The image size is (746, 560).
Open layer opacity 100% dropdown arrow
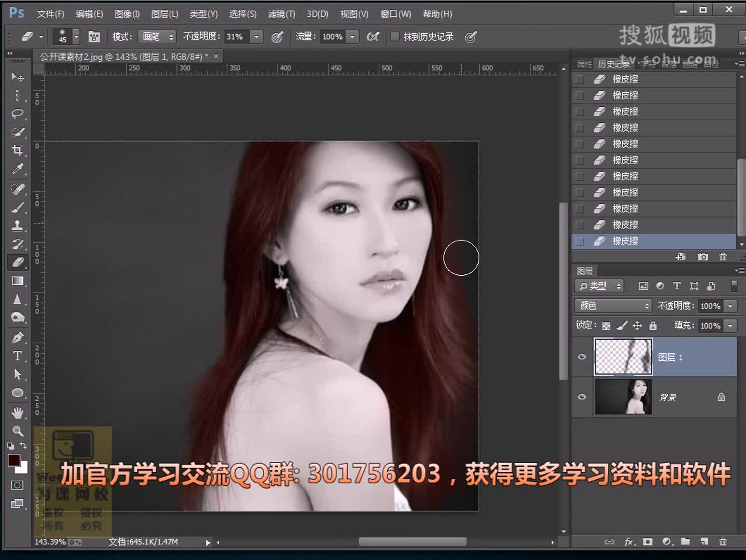click(730, 306)
